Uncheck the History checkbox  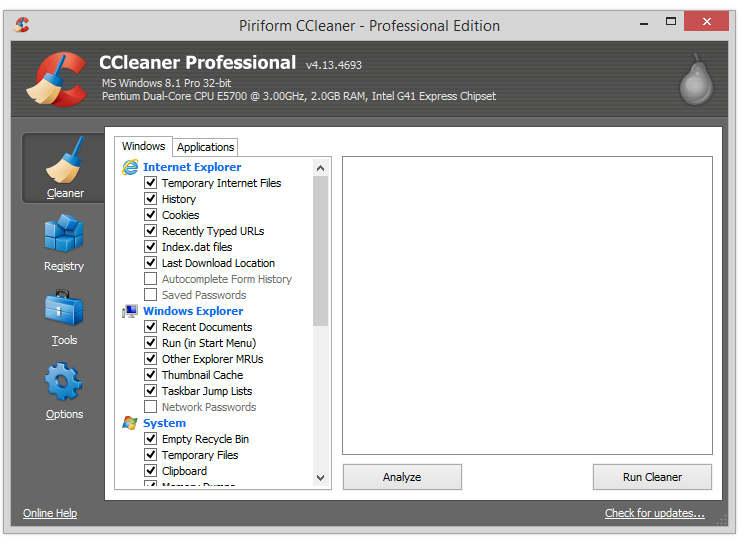(151, 198)
